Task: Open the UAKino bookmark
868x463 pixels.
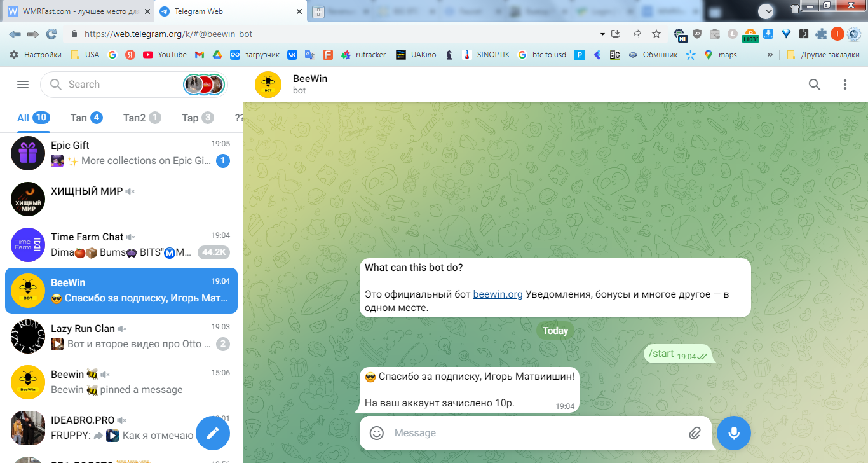Action: tap(416, 55)
